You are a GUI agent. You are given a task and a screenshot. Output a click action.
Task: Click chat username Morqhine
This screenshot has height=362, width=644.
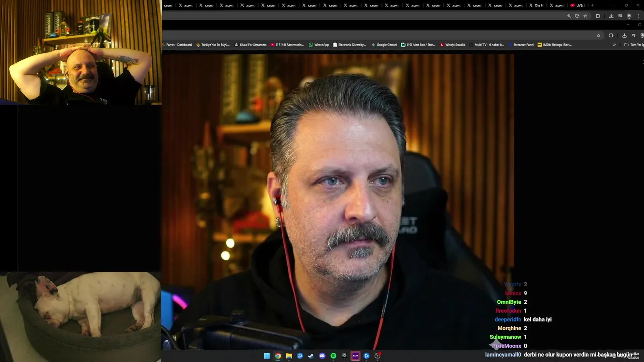point(509,328)
